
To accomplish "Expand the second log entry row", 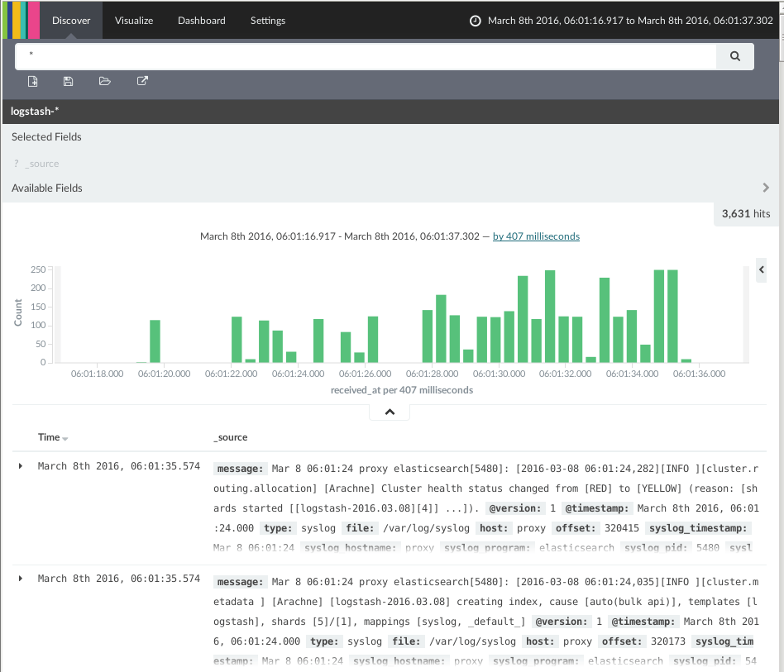I will coord(21,578).
